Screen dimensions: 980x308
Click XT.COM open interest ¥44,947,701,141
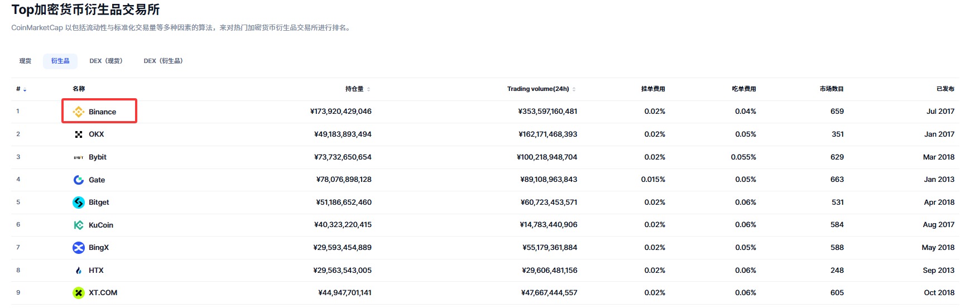point(345,293)
